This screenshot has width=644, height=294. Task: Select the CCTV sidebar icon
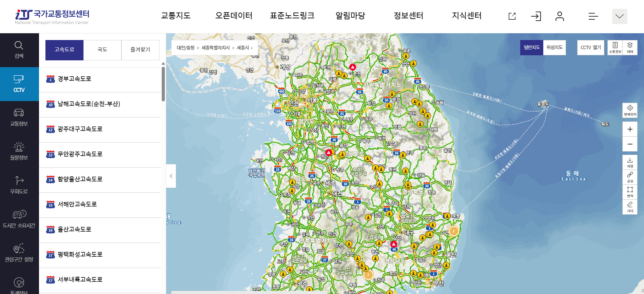pyautogui.click(x=19, y=84)
